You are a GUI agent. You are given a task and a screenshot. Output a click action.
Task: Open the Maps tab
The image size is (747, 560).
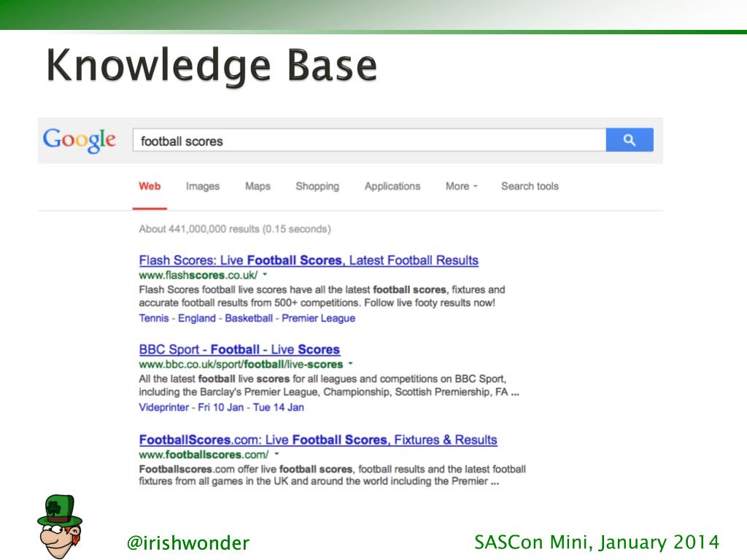pyautogui.click(x=258, y=186)
